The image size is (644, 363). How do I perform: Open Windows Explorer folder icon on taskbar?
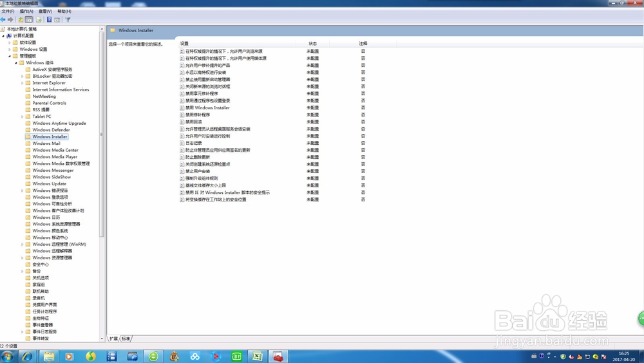[49, 357]
